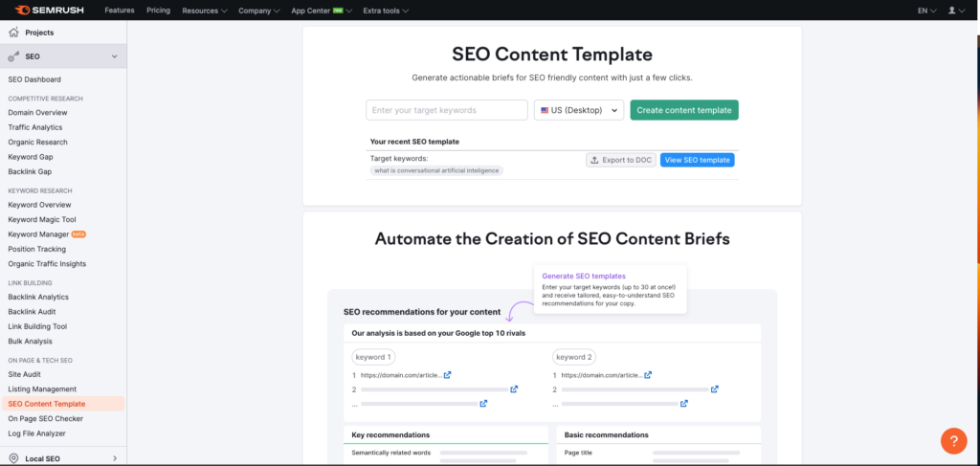Click Create content template button
Screen dimensions: 980x466
(683, 110)
